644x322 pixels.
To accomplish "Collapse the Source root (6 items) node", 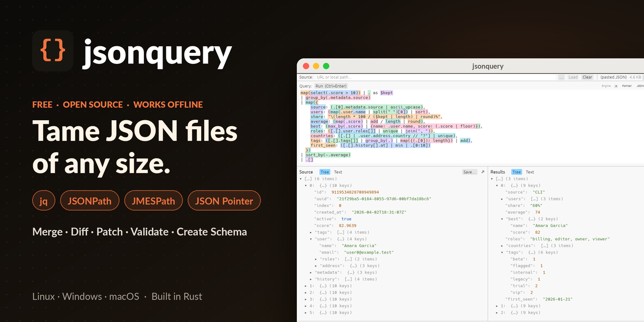I will point(301,179).
